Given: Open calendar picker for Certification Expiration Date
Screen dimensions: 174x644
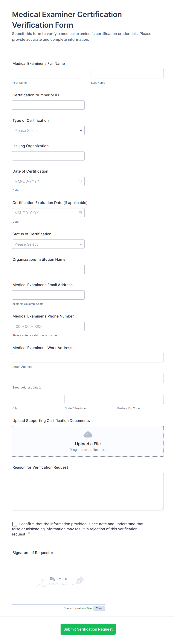Looking at the screenshot, I should pos(80,213).
